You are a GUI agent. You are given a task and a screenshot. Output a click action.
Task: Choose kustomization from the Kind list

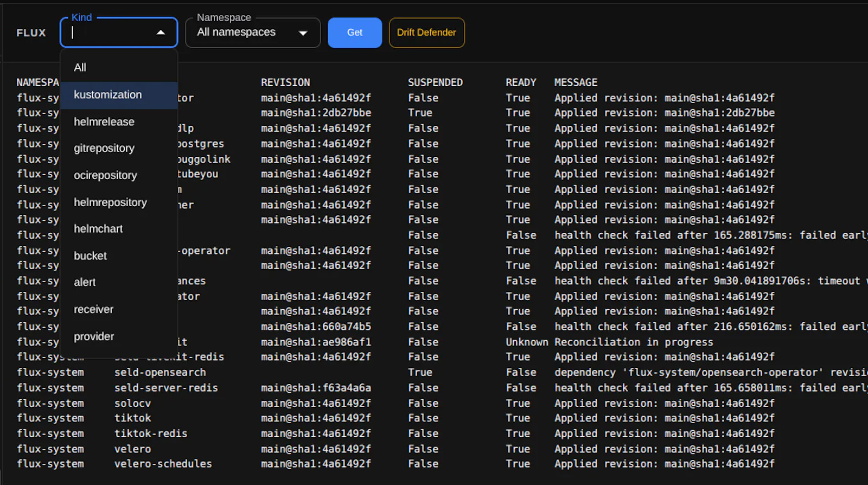pos(119,95)
